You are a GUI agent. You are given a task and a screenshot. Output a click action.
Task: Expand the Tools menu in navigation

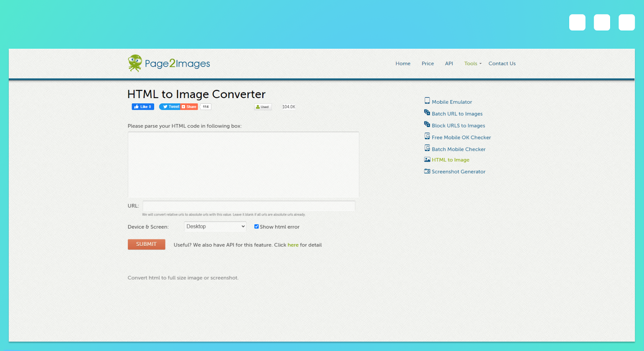(x=472, y=64)
